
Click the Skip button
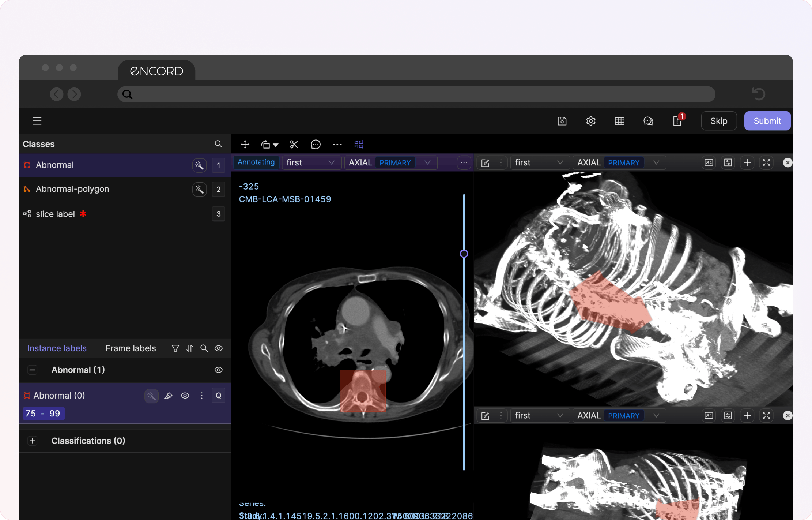pos(718,121)
